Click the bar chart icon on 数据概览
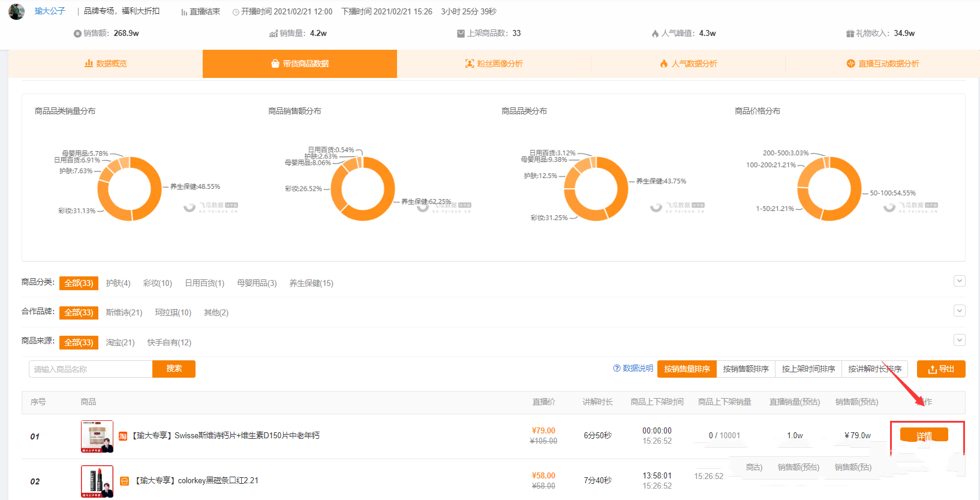Image resolution: width=980 pixels, height=500 pixels. click(x=89, y=64)
